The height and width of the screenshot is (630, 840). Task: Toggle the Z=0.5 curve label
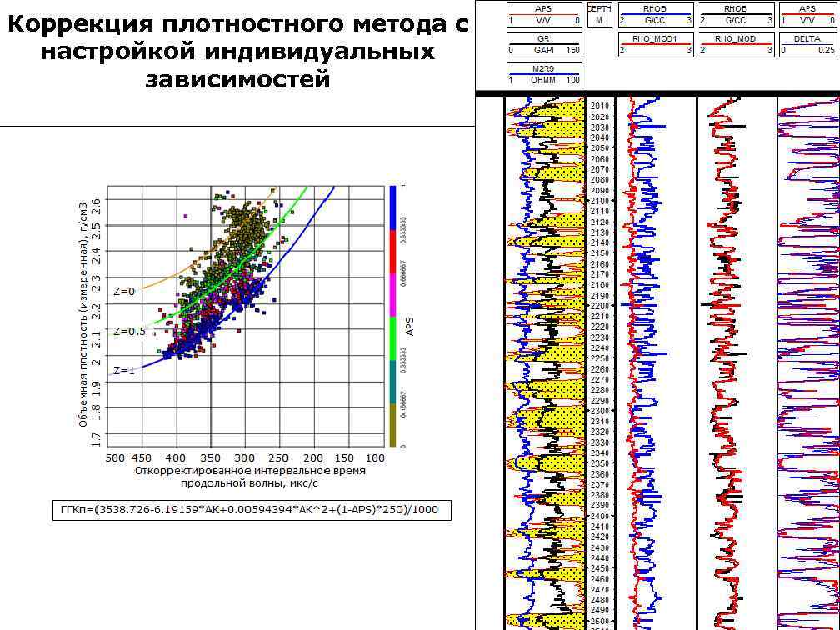pos(130,331)
